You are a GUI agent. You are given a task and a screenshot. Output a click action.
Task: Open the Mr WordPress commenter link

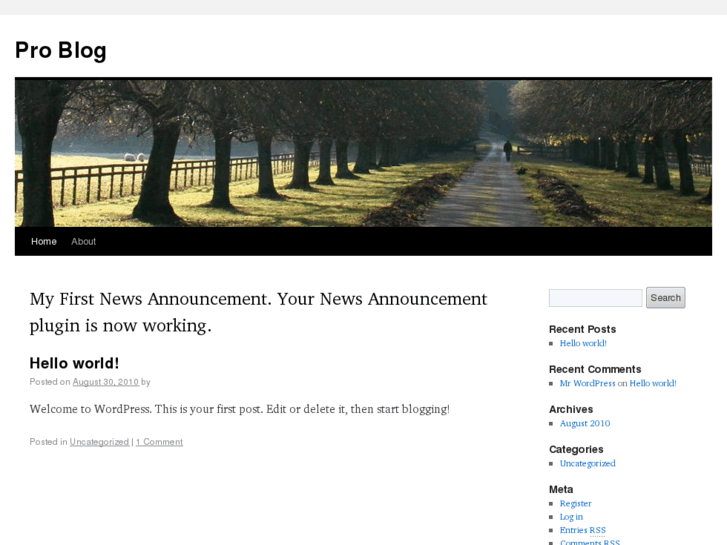pos(587,383)
